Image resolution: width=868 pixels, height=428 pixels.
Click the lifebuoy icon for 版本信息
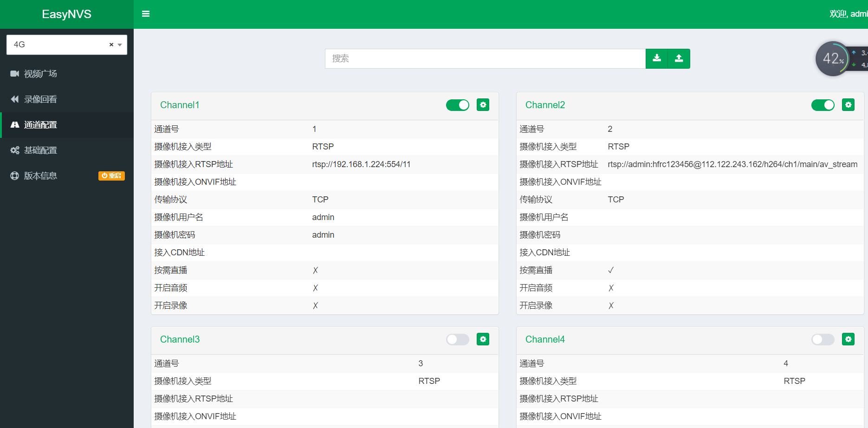coord(15,176)
